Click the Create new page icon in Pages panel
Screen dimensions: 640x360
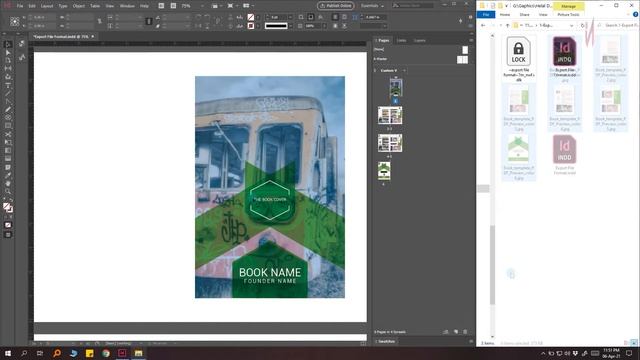[x=456, y=332]
